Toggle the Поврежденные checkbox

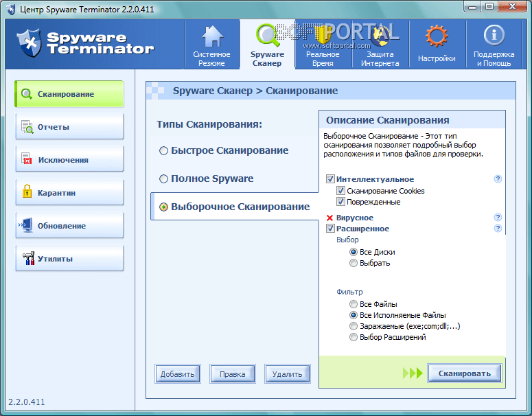coord(340,202)
